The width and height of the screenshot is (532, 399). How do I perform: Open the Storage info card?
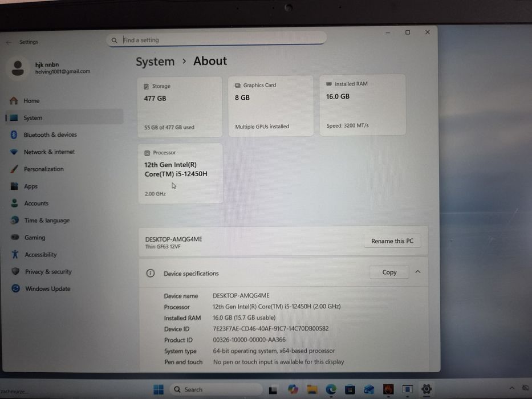[x=180, y=107]
